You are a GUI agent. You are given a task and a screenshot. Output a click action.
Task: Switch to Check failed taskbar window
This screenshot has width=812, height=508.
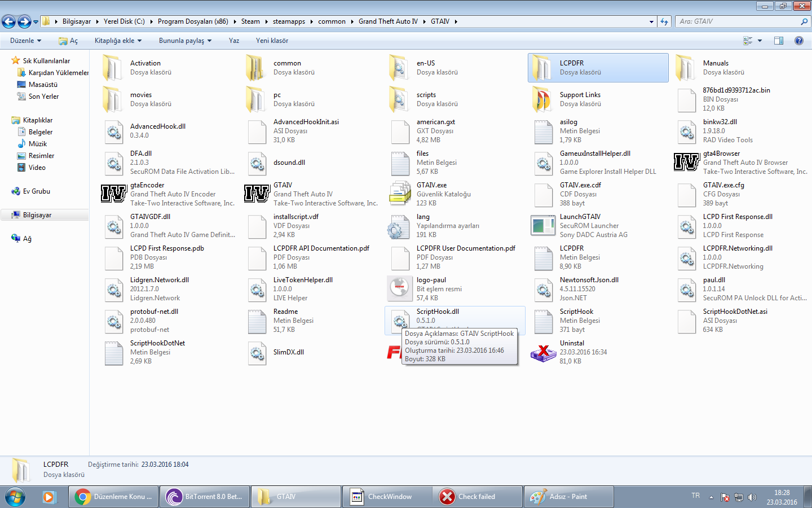tap(478, 497)
